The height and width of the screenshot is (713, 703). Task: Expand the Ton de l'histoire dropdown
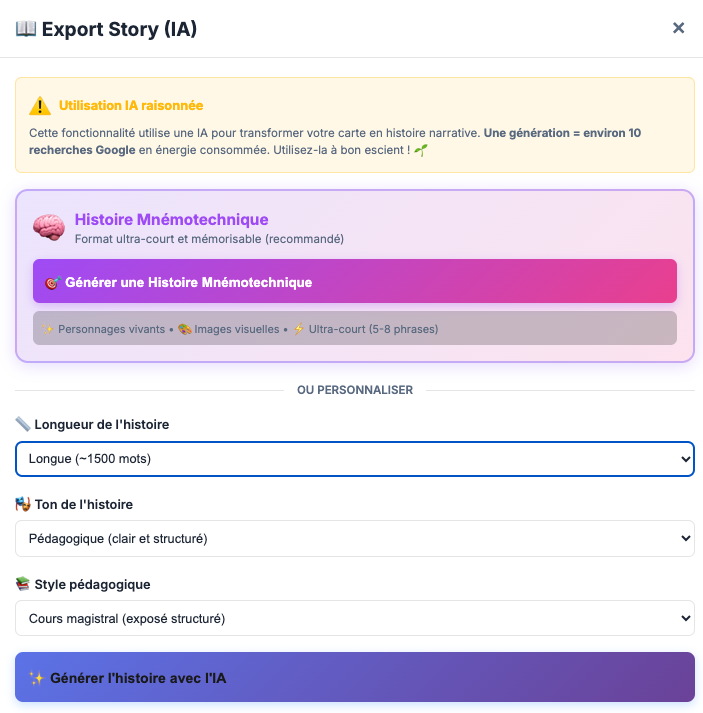click(x=354, y=539)
